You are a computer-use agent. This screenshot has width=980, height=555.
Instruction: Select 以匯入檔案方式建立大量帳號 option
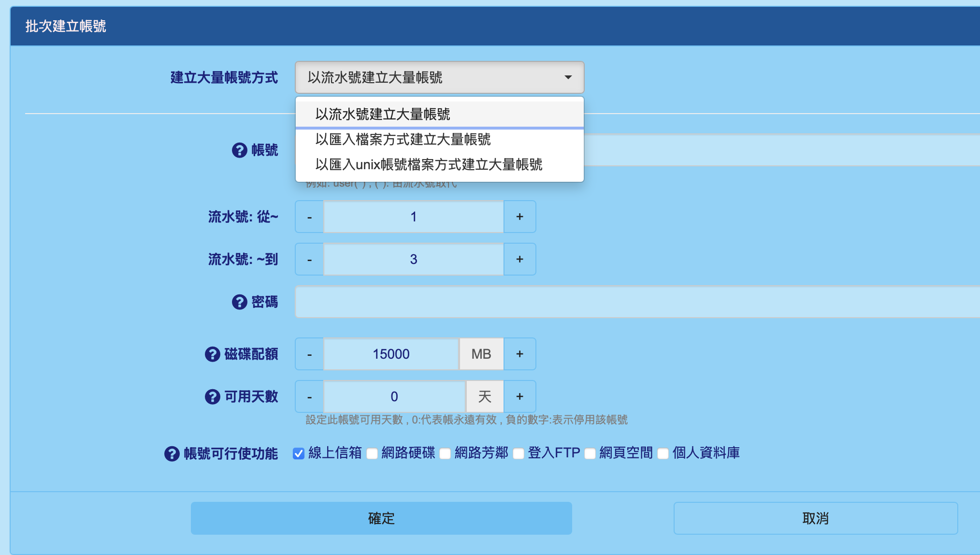coord(403,140)
